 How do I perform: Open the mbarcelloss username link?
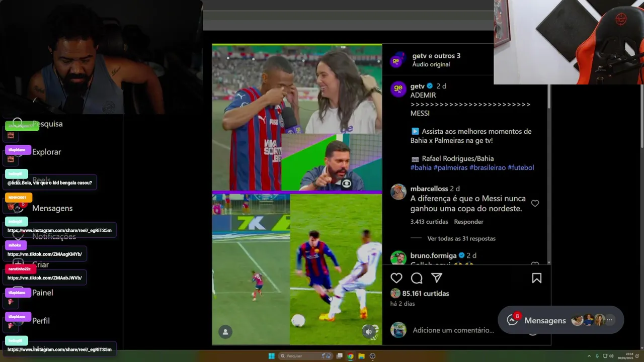[429, 189]
